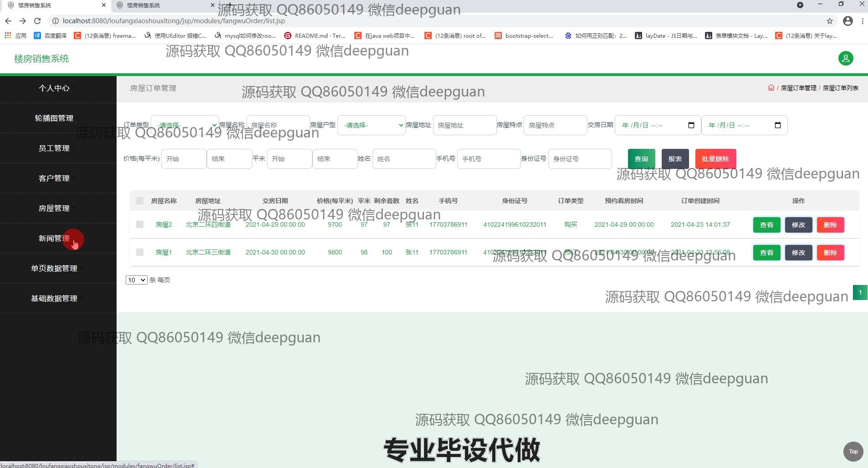Image resolution: width=868 pixels, height=468 pixels.
Task: Expand the 订单类型 dropdown
Action: tap(185, 125)
